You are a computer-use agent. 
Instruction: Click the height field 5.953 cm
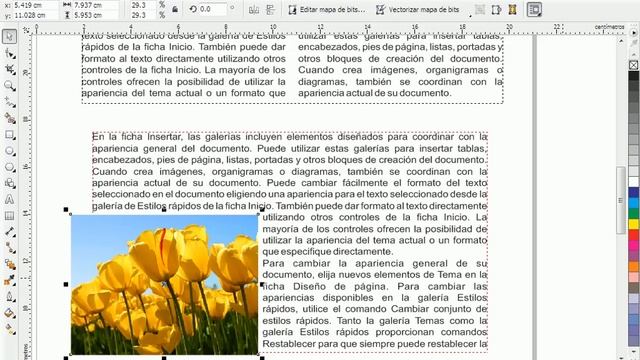click(96, 15)
